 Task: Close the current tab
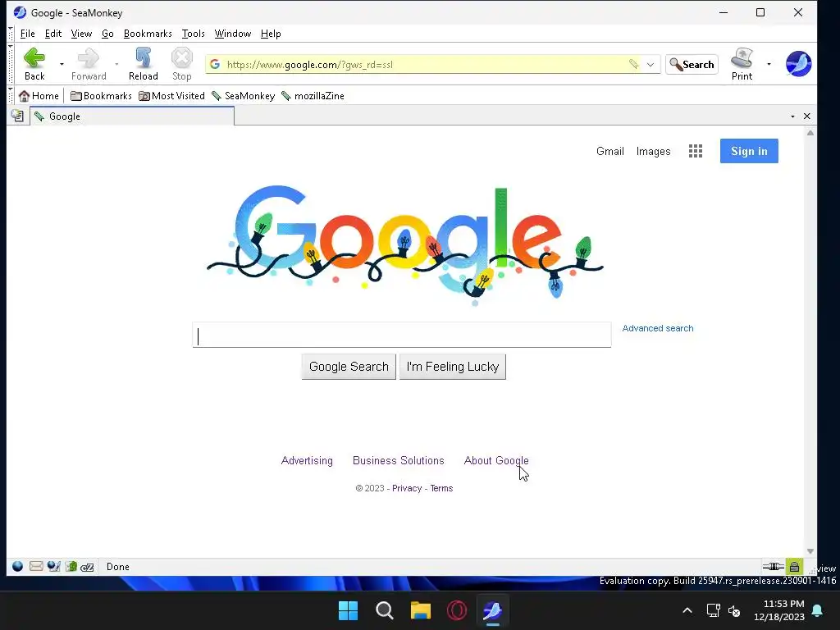tap(807, 116)
